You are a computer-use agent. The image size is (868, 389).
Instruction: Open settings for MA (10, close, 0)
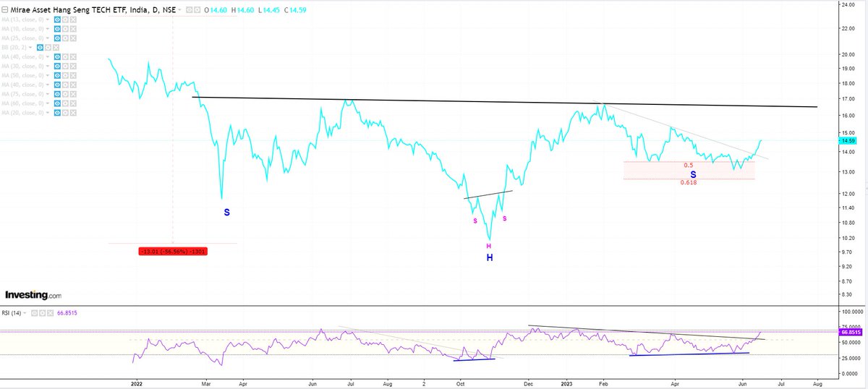(65, 29)
